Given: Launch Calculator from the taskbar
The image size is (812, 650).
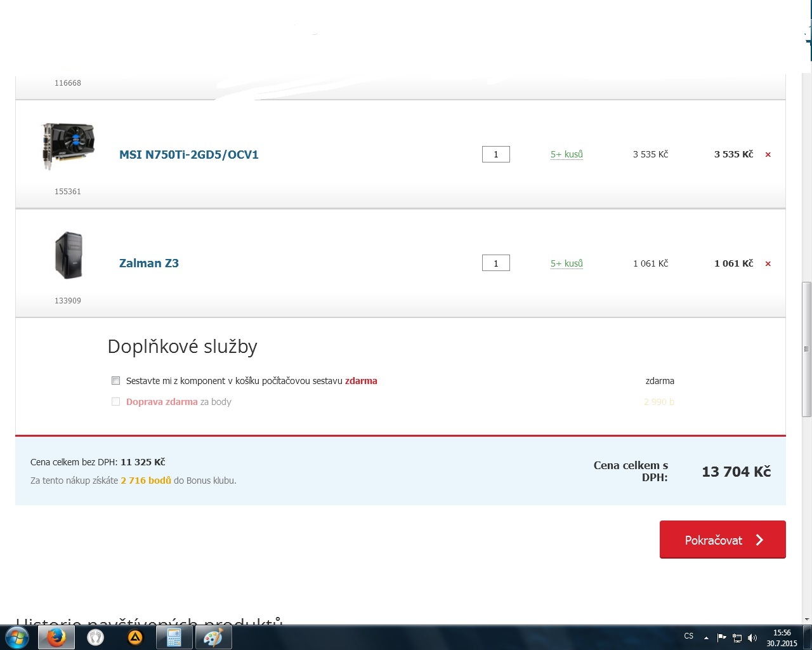Looking at the screenshot, I should point(174,637).
